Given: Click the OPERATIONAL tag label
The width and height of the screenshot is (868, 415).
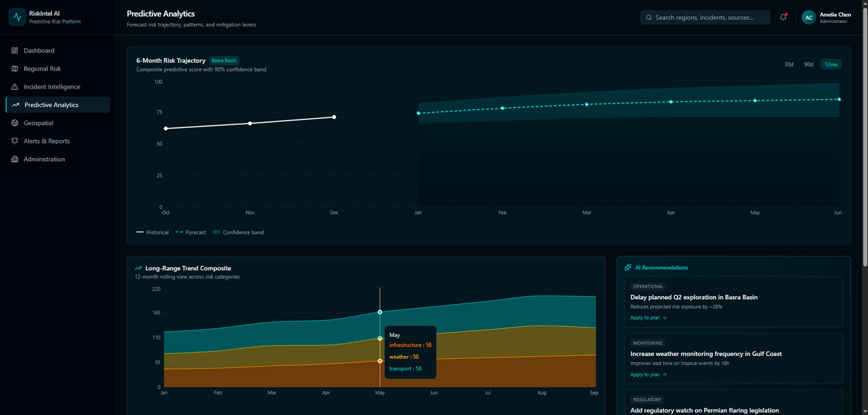Looking at the screenshot, I should (x=648, y=287).
